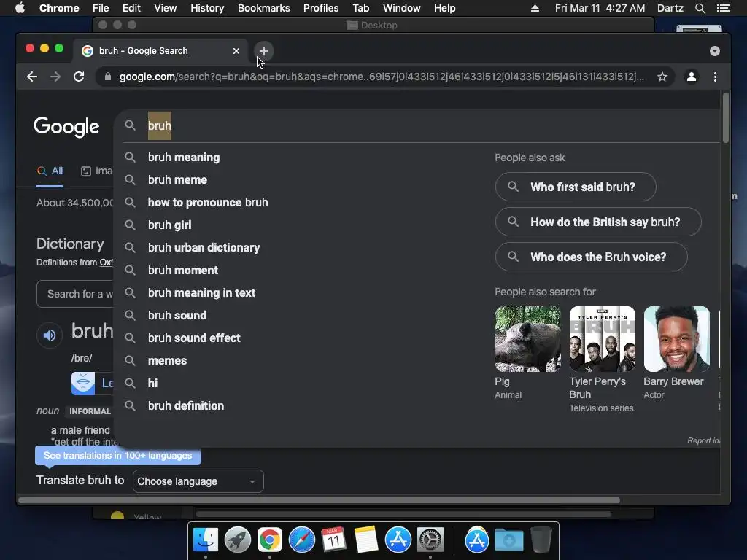Open the Pig animal thumbnail
The image size is (747, 560).
click(528, 339)
